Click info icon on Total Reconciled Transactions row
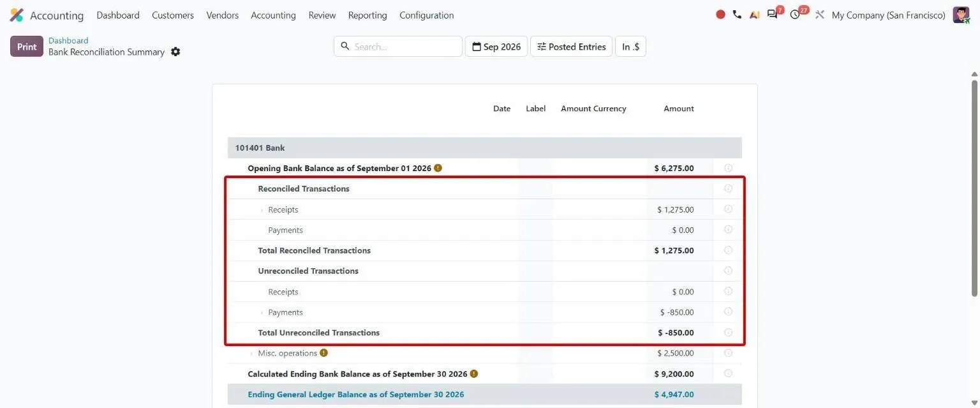This screenshot has height=408, width=980. coord(729,250)
